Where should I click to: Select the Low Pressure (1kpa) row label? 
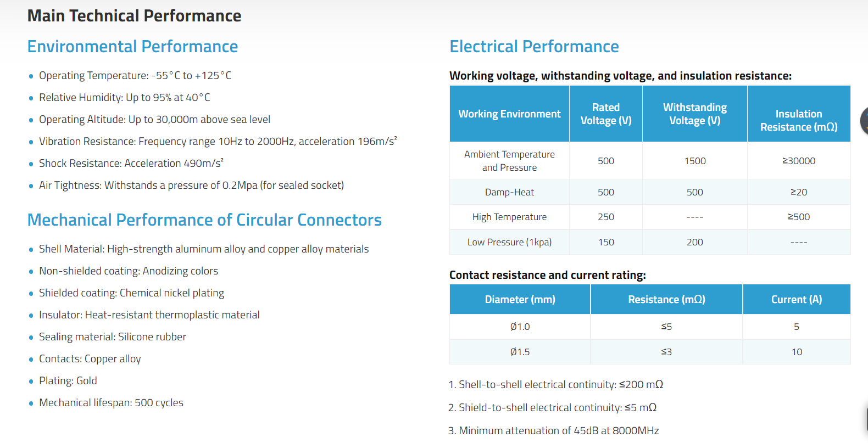[x=509, y=242]
